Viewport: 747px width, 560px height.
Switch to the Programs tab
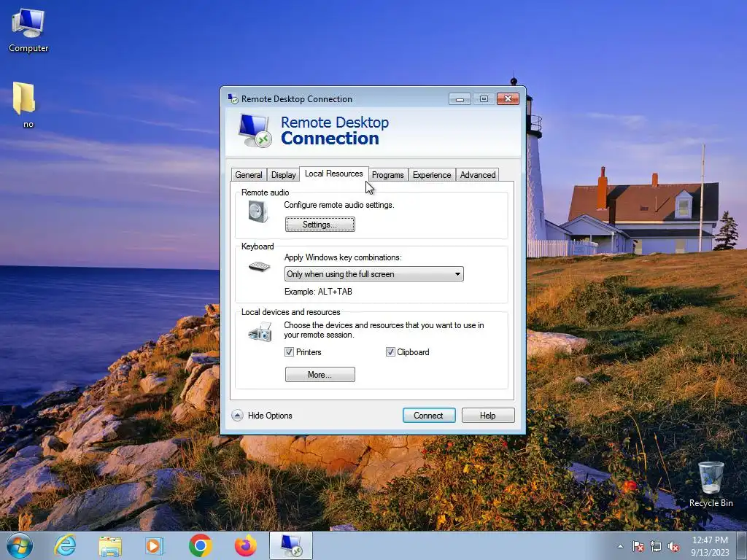point(388,175)
